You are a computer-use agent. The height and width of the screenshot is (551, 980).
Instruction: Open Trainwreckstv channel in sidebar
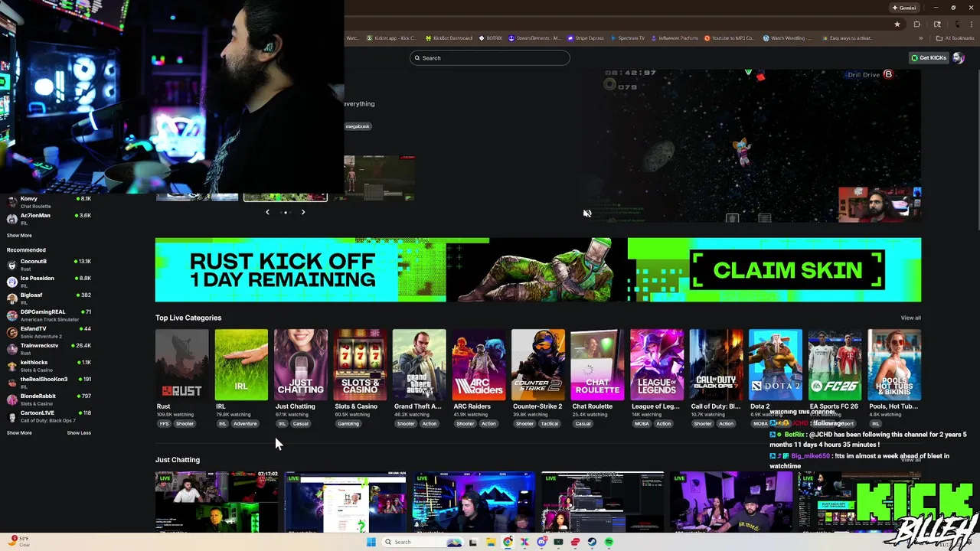point(49,349)
